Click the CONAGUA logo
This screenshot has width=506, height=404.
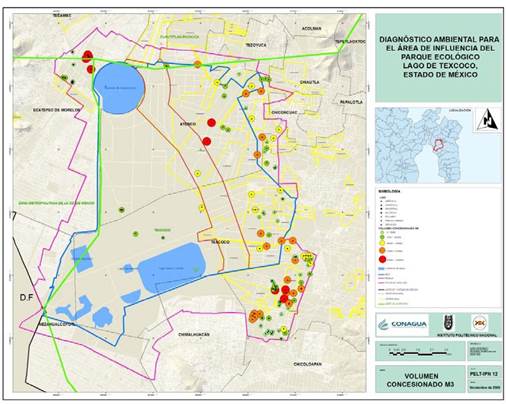(403, 324)
